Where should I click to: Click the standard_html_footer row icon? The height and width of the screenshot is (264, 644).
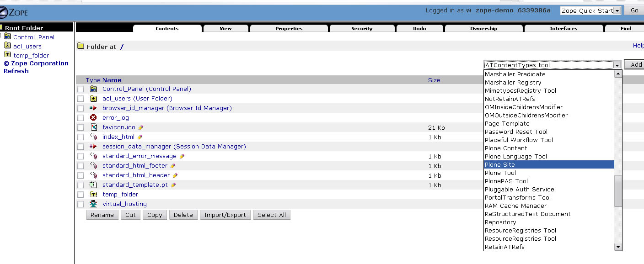94,166
